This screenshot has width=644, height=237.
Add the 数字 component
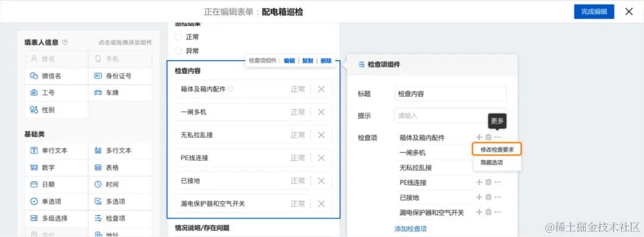(x=56, y=168)
